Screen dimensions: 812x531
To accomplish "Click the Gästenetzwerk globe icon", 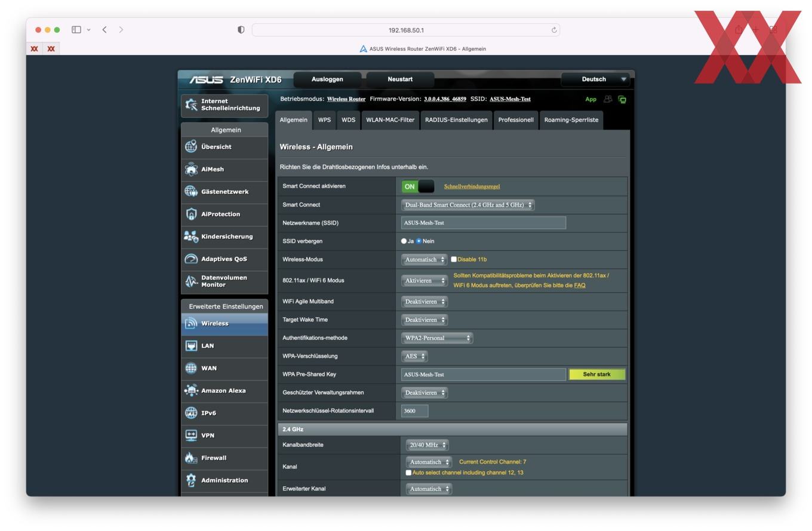I will click(191, 191).
